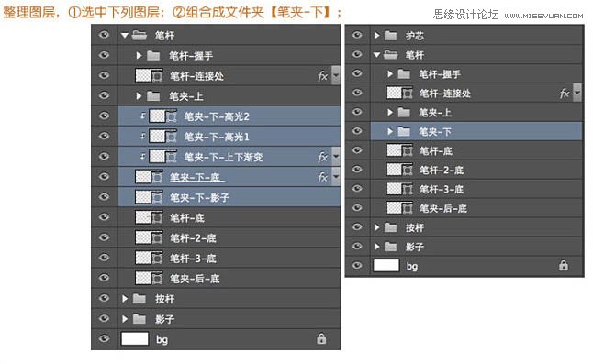Hide the 护芯 group in right panel
Viewport: 593px width, 364px height.
pyautogui.click(x=357, y=35)
